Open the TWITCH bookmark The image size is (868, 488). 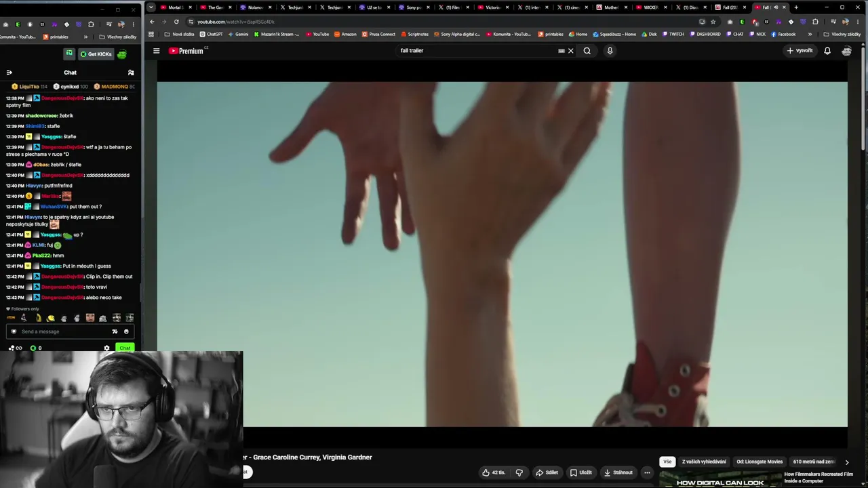[x=673, y=34]
